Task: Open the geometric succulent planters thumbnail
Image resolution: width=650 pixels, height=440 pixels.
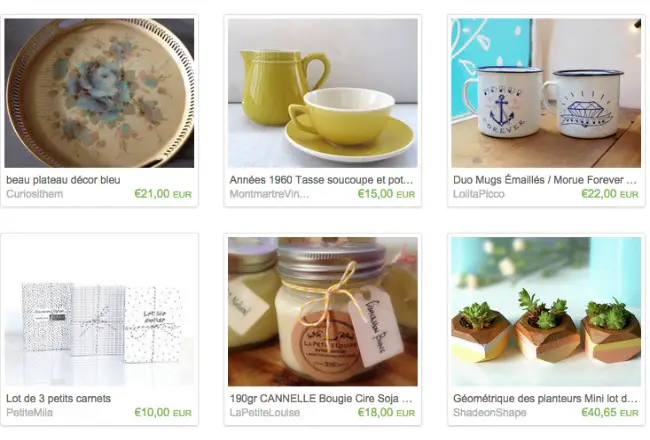Action: click(546, 311)
